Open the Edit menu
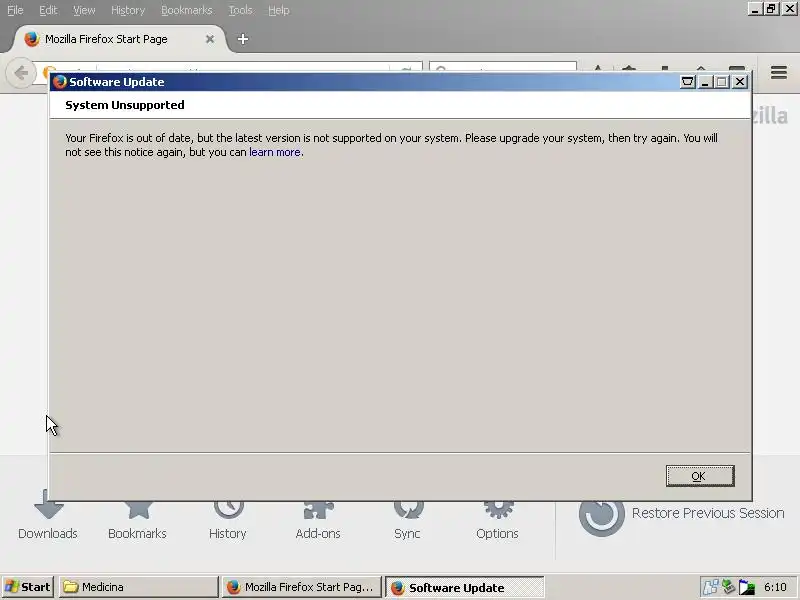 [x=48, y=10]
